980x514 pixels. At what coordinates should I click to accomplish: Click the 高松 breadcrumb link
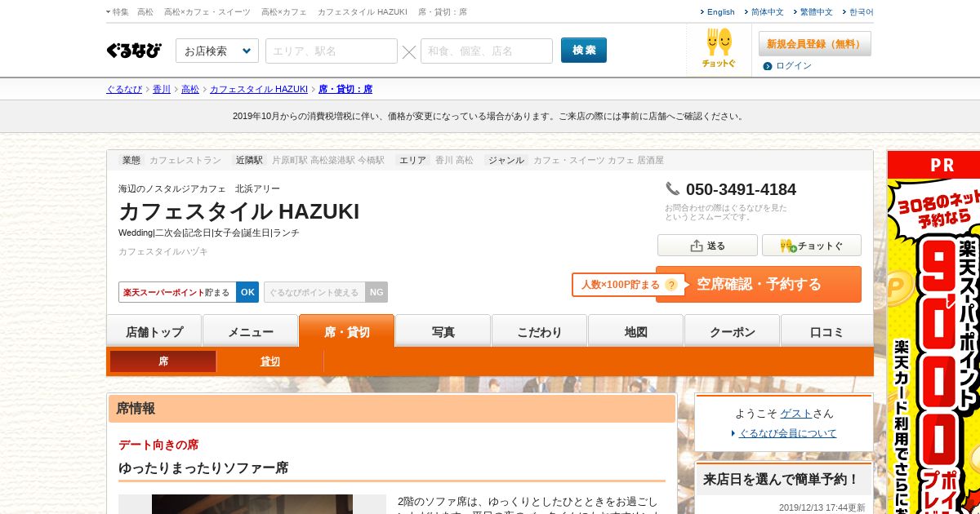190,89
